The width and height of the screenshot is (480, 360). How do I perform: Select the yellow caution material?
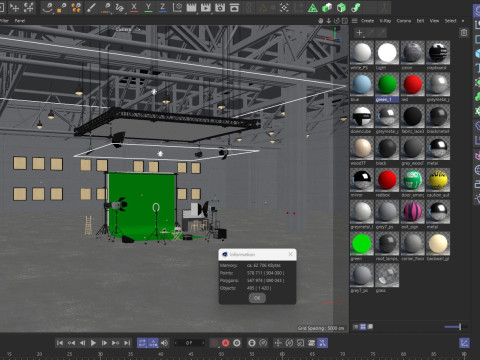438,180
